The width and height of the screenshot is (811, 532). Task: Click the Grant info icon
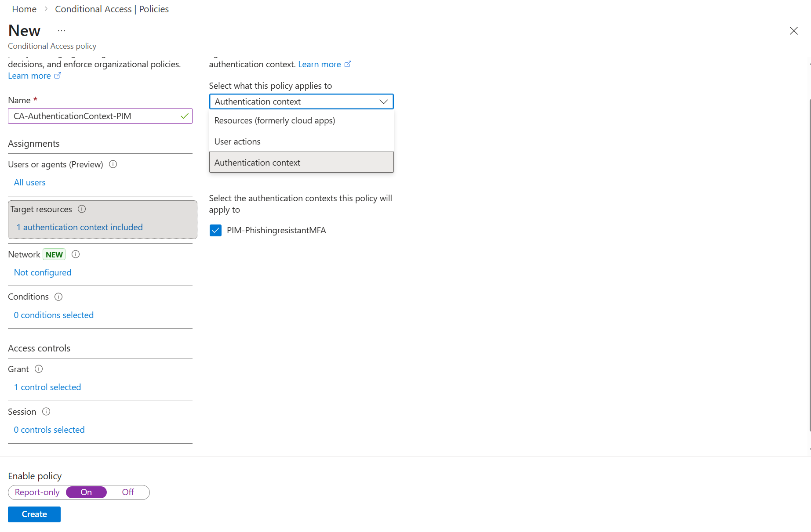point(39,369)
